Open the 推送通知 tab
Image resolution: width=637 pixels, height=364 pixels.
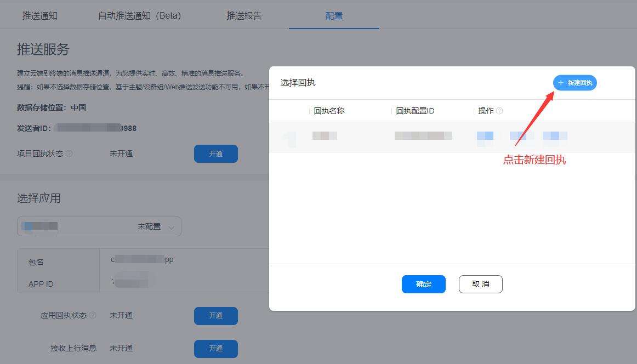click(40, 16)
